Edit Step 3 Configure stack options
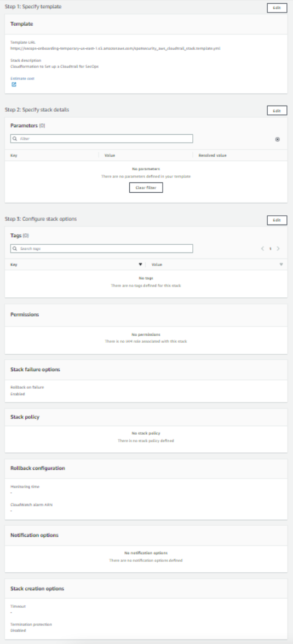Viewport: 293px width, 644px height. tap(277, 220)
